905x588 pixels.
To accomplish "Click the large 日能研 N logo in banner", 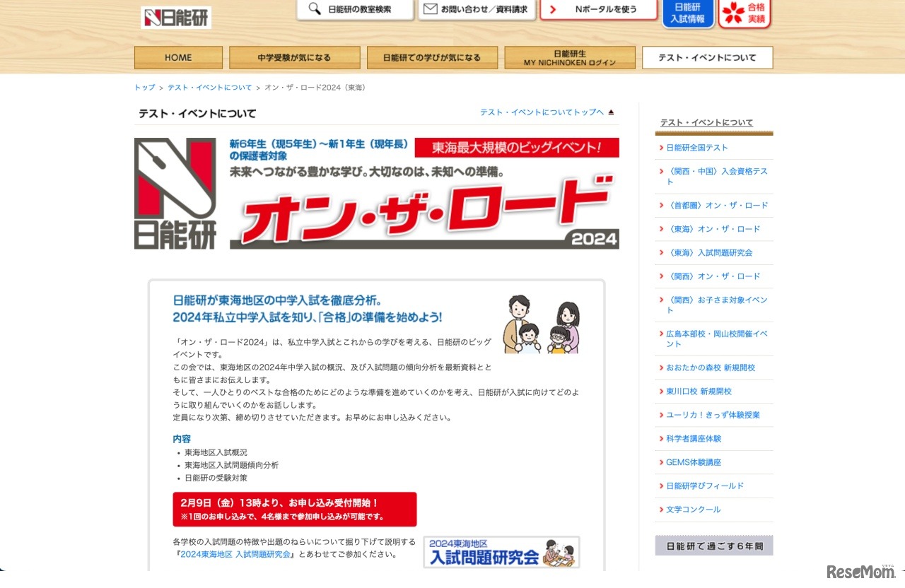I will coord(175,193).
